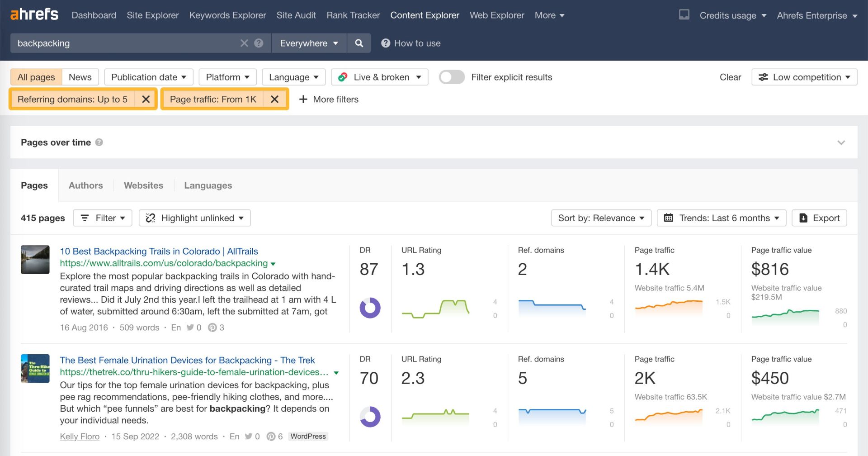Open the AllTrails Colorado backpacking article link
868x456 pixels.
point(159,251)
